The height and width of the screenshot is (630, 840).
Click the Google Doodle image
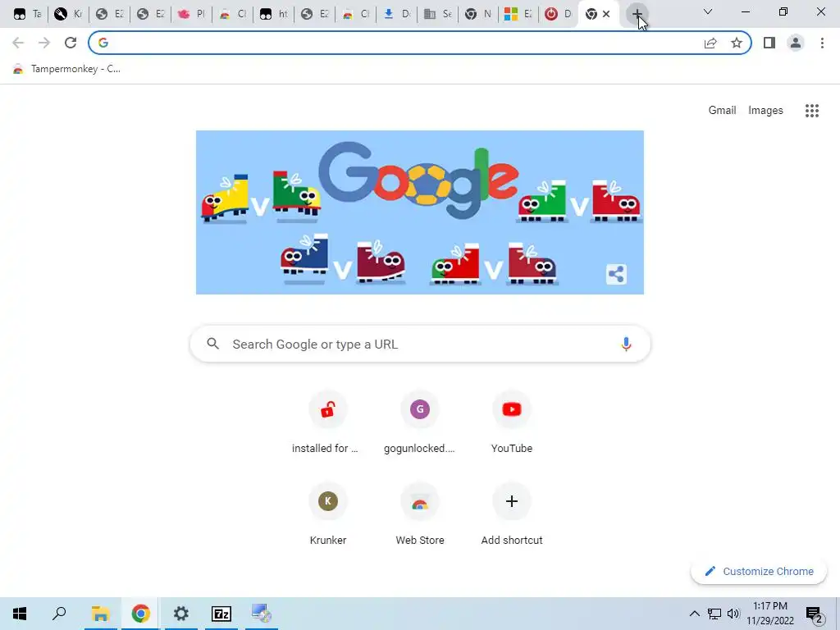pyautogui.click(x=419, y=212)
